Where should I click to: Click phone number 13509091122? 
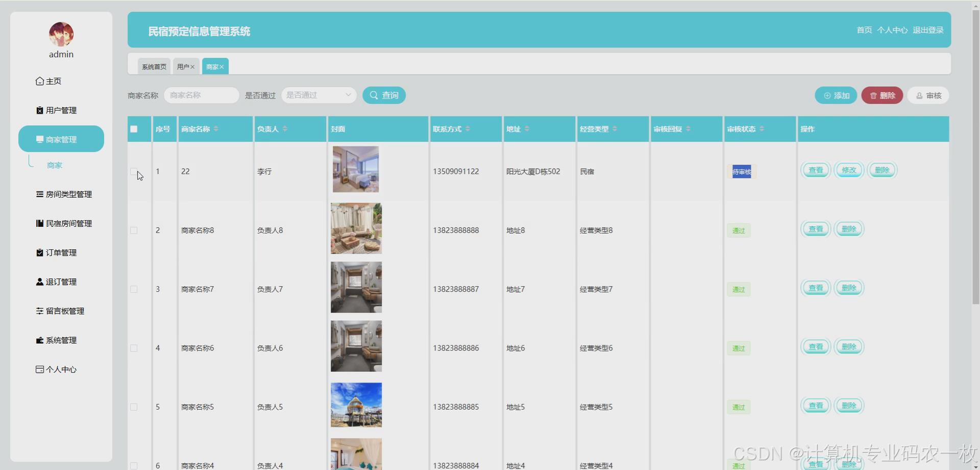coord(456,172)
